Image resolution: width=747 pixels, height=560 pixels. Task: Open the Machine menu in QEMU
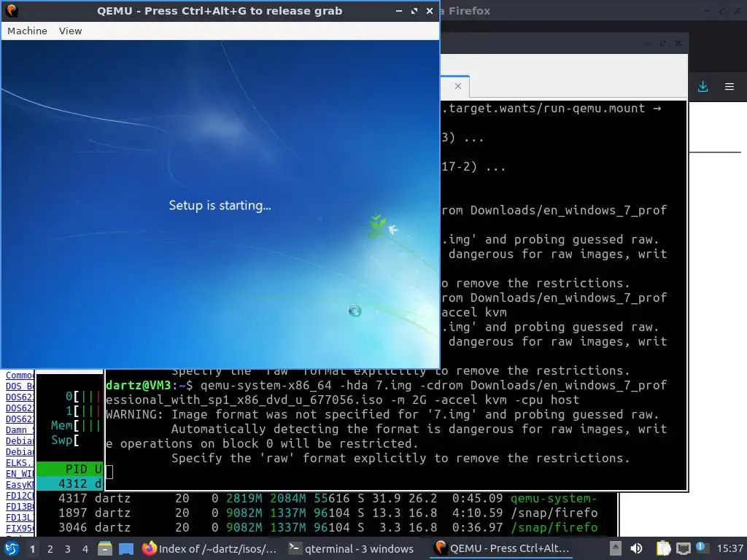[27, 31]
